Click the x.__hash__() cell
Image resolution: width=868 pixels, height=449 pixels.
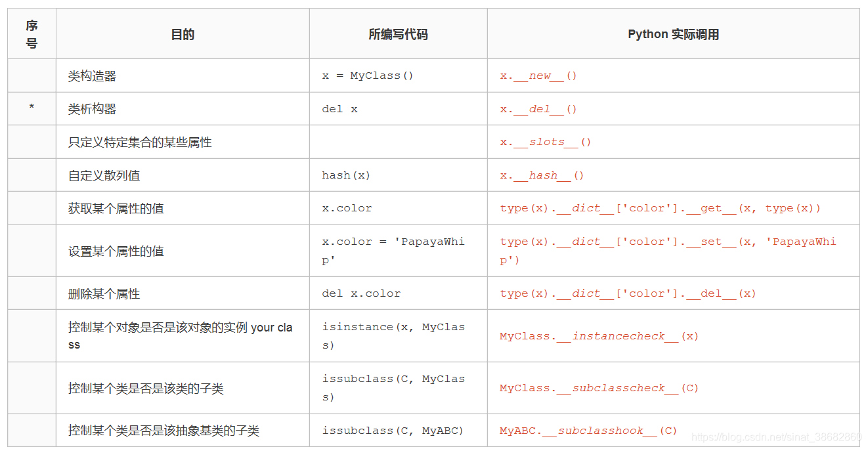(x=673, y=175)
